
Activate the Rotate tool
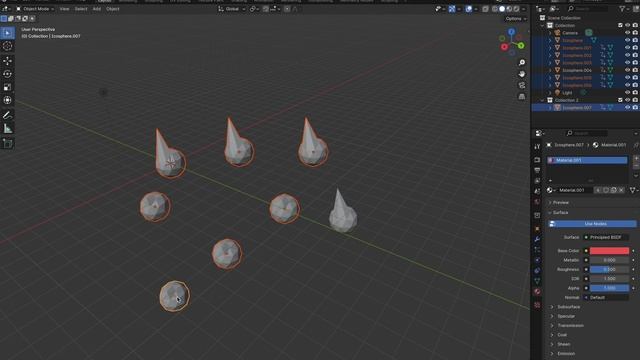click(x=7, y=74)
